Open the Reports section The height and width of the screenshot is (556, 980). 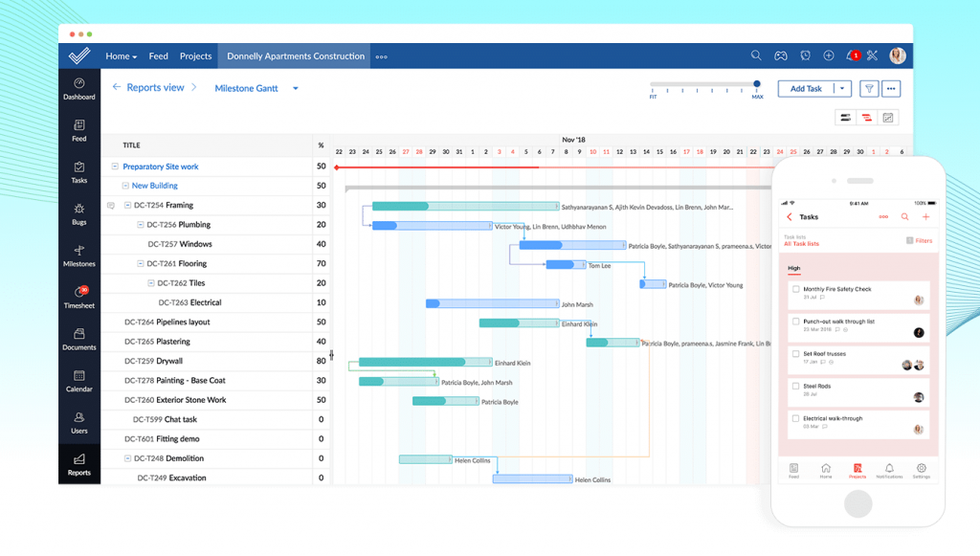(x=78, y=465)
